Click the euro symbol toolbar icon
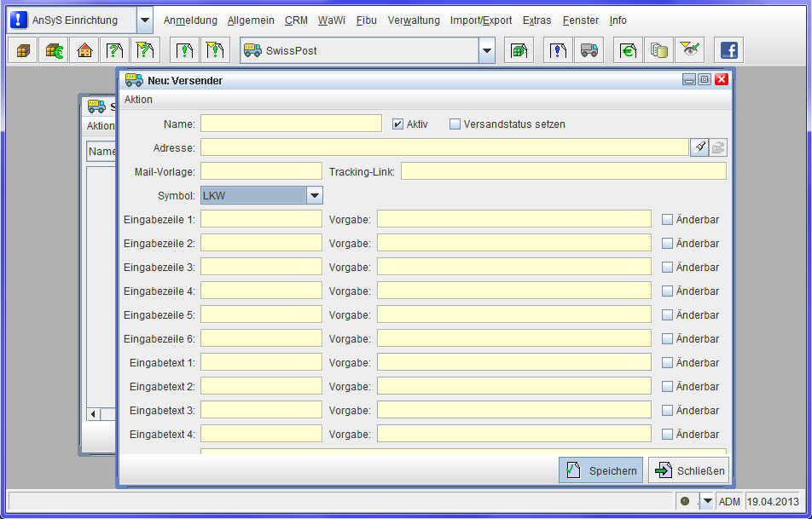The width and height of the screenshot is (812, 519). 628,51
